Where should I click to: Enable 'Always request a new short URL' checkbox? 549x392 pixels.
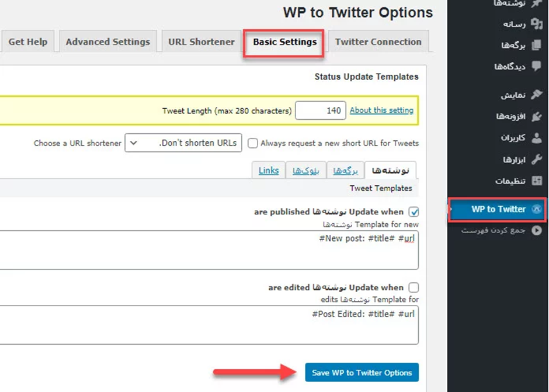coord(252,143)
